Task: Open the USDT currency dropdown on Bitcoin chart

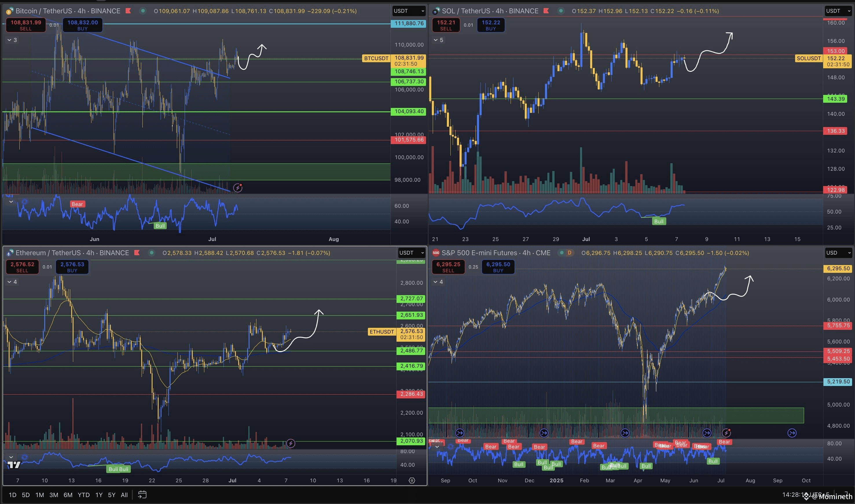Action: click(x=409, y=11)
